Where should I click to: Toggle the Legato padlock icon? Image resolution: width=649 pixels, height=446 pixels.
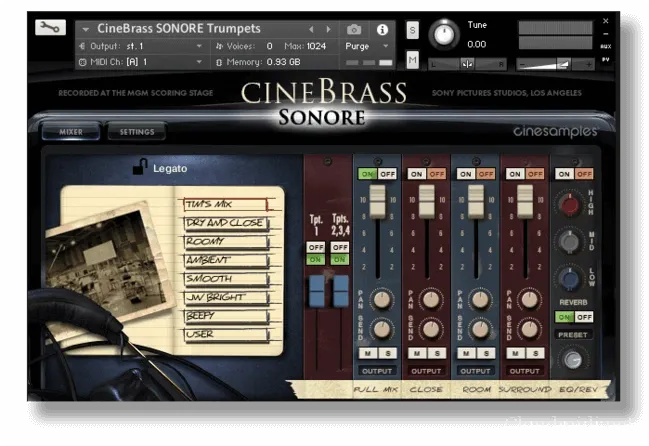141,167
